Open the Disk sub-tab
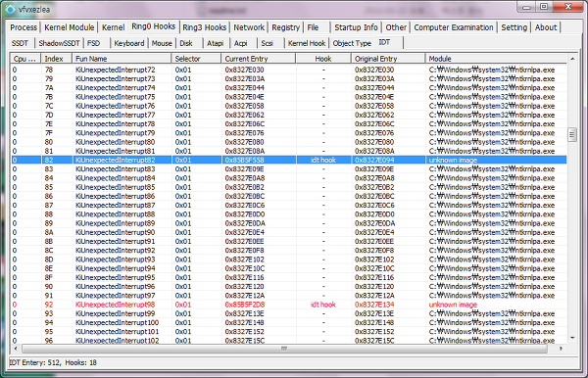 (186, 43)
